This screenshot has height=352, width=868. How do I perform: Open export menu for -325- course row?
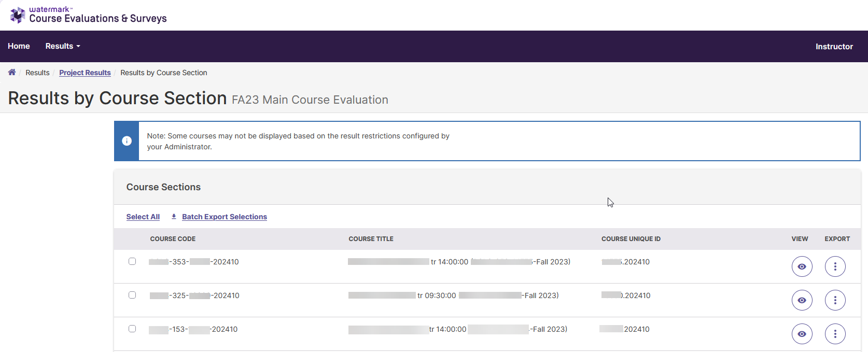(x=835, y=300)
